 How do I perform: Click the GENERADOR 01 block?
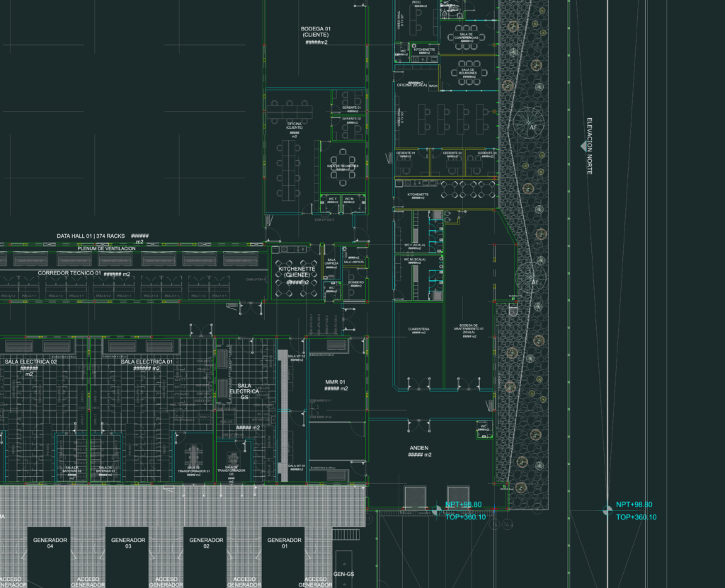[284, 556]
